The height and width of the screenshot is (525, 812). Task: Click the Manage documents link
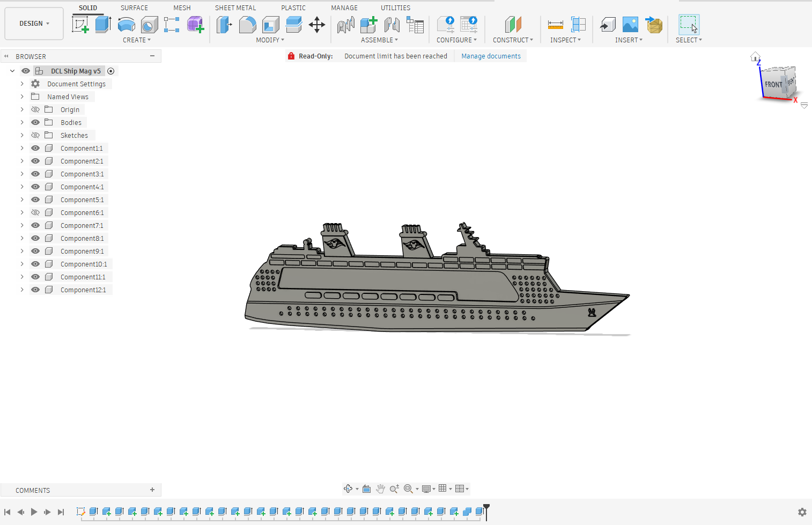click(491, 56)
